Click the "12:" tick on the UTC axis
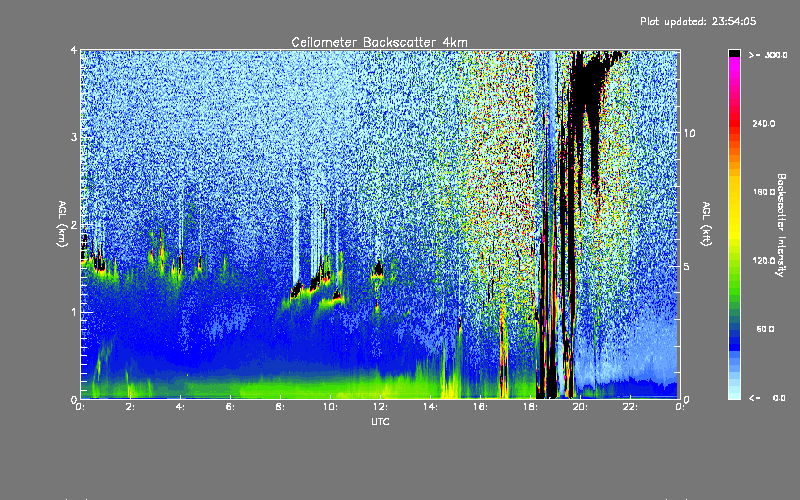800x500 pixels. (x=380, y=407)
